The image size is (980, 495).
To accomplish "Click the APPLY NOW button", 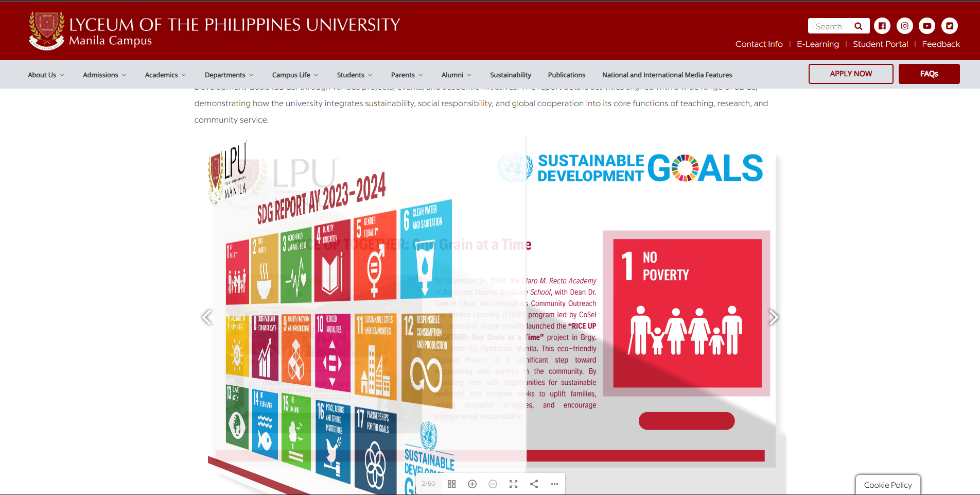I will pos(851,74).
